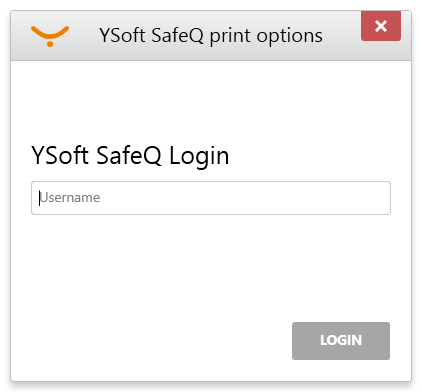
Task: Click the empty white area above the Login heading
Action: click(211, 100)
